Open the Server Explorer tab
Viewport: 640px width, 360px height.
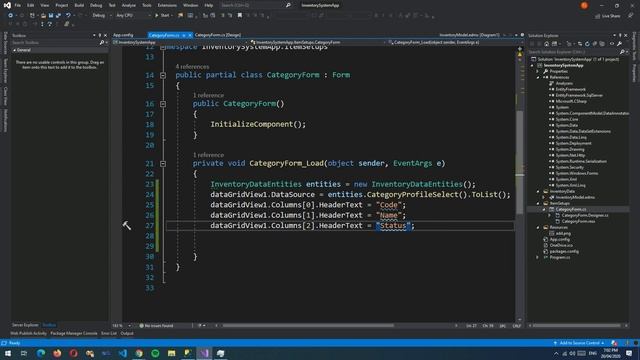pyautogui.click(x=25, y=325)
